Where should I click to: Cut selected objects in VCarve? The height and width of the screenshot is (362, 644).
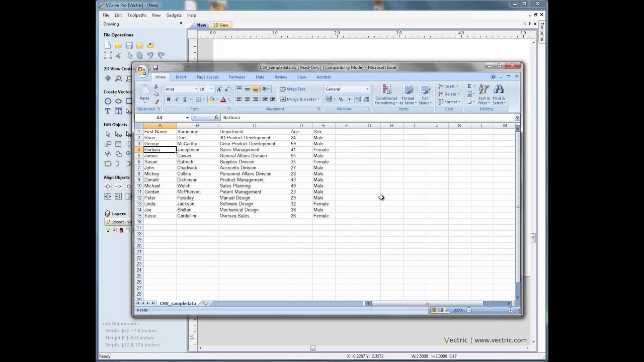(118, 55)
